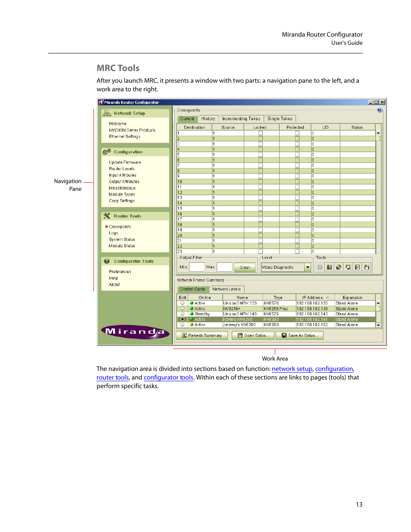Click the diagonal tool icon in Tools

pos(339,267)
